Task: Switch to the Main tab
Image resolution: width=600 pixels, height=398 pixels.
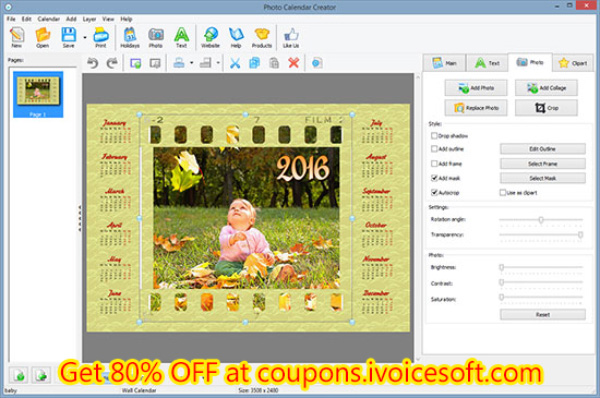Action: click(444, 63)
